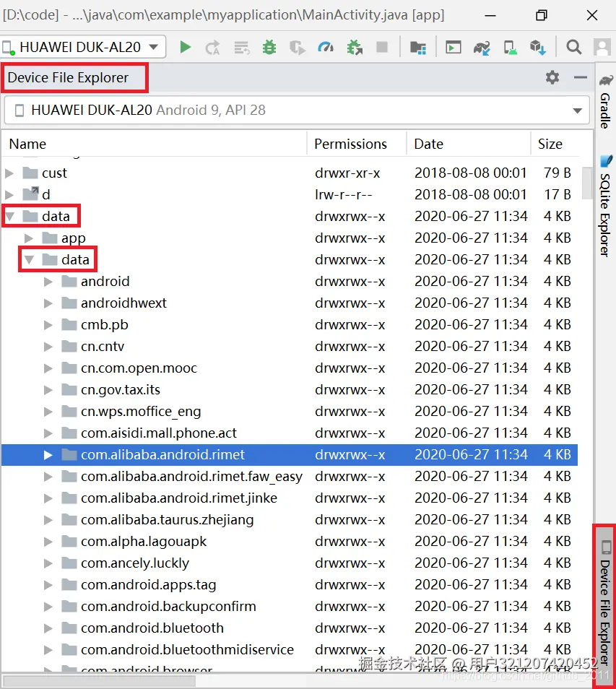Click the lrw-r--r-- permissions cell
616x689 pixels.
(344, 195)
